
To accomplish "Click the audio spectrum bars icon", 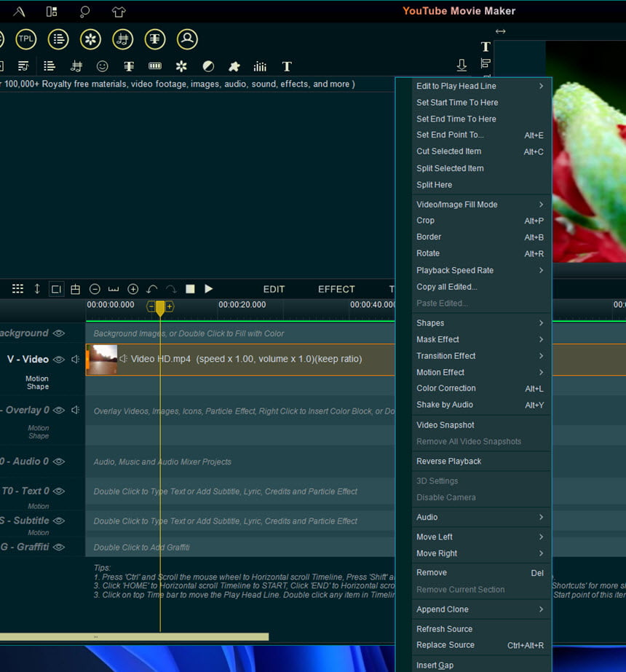I will (260, 66).
